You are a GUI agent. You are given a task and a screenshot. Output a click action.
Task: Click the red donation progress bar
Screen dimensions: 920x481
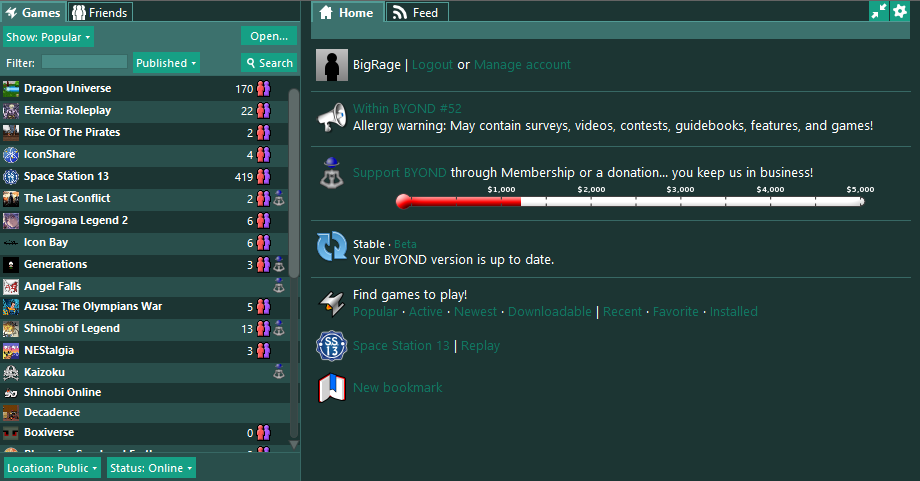(x=459, y=201)
